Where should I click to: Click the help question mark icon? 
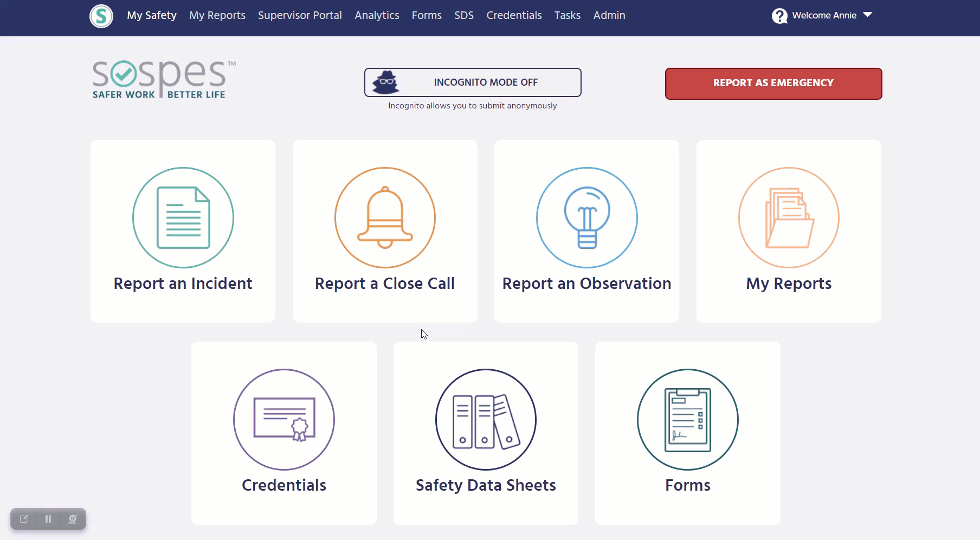tap(779, 16)
